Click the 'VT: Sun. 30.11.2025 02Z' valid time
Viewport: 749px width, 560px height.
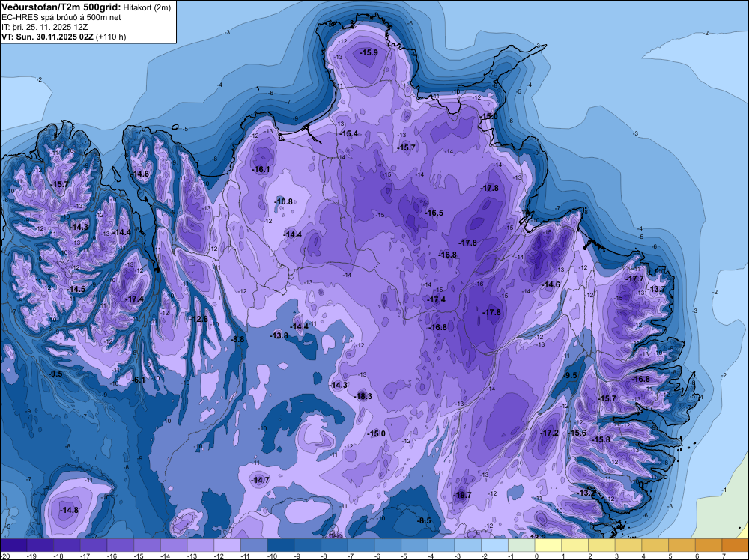(48, 37)
